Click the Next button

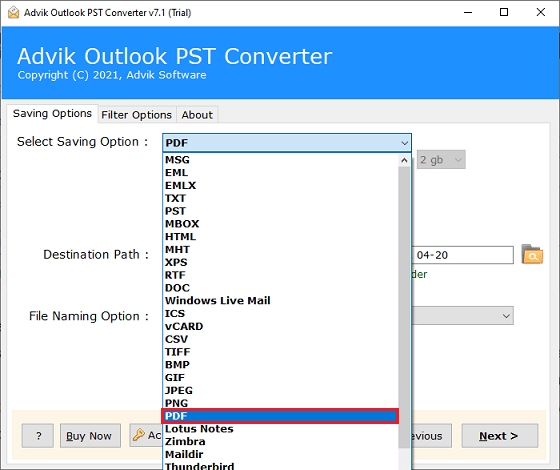500,436
